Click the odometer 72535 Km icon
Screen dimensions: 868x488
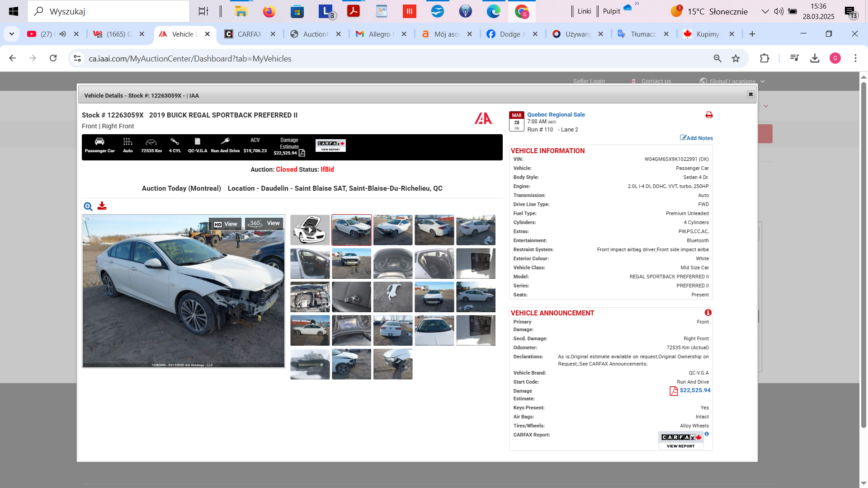coord(151,142)
